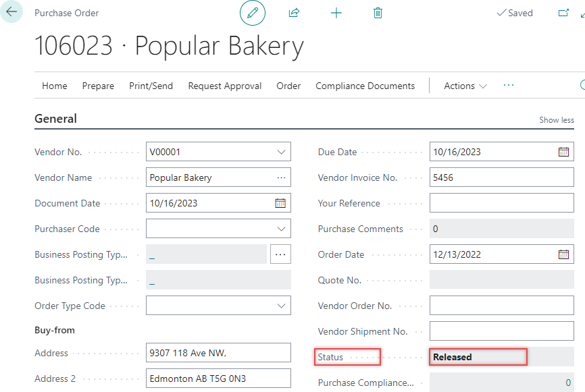The height and width of the screenshot is (392, 585).
Task: Click the back arrow button
Action: [11, 12]
